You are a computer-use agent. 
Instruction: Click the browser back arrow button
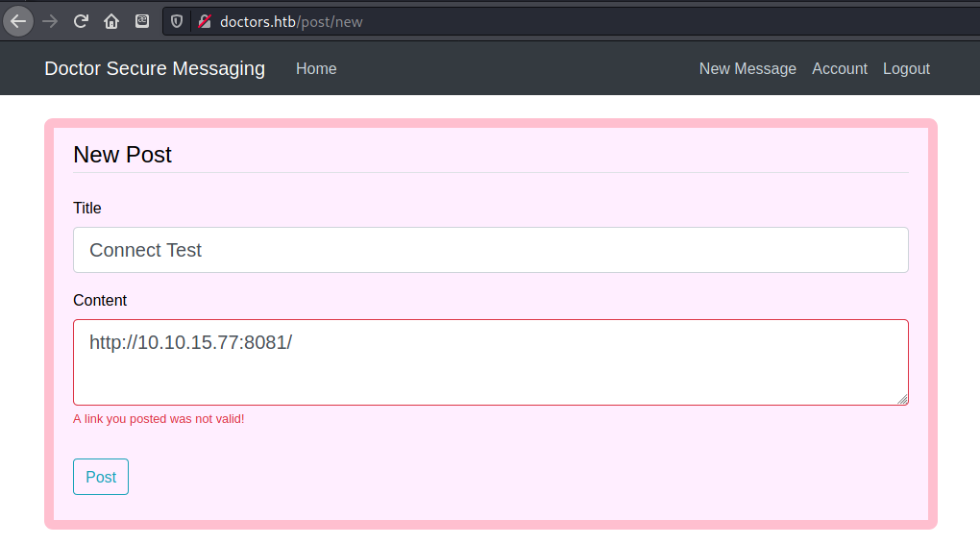[18, 20]
